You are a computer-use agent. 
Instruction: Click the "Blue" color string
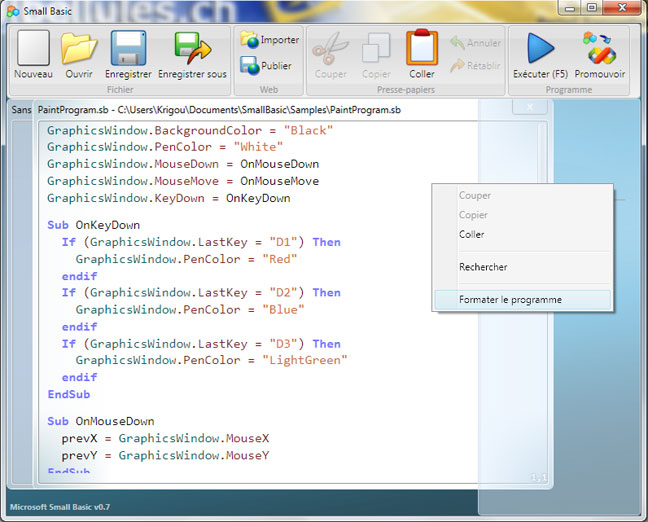tap(283, 310)
